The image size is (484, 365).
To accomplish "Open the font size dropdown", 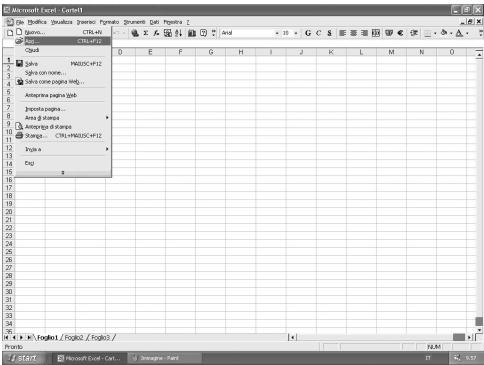I will click(x=296, y=33).
